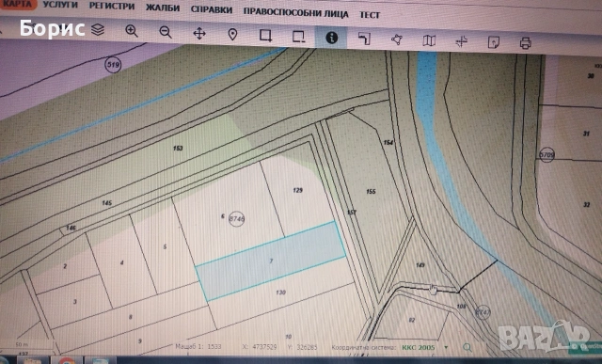
Task: Click the scale value 1533
Action: pos(214,346)
